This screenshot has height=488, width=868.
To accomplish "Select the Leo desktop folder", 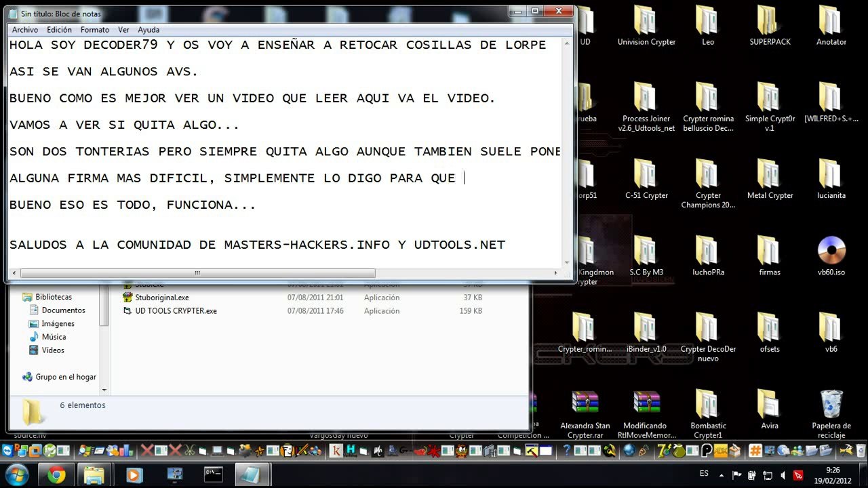I will 707,26.
